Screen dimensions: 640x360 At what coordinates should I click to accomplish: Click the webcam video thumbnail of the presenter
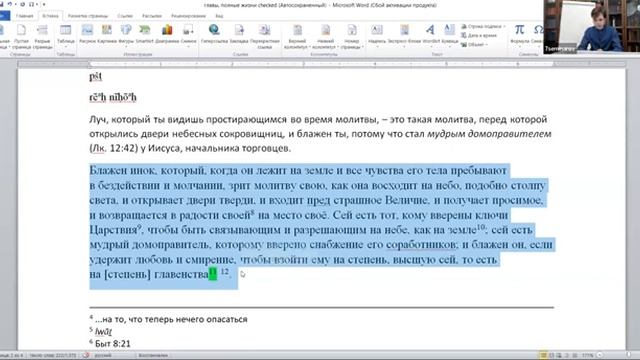[591, 27]
